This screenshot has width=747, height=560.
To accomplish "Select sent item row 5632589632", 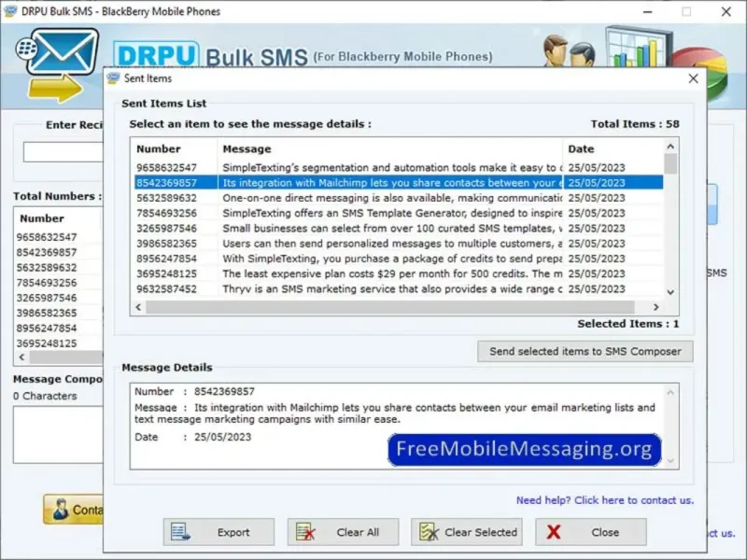I will pyautogui.click(x=399, y=198).
